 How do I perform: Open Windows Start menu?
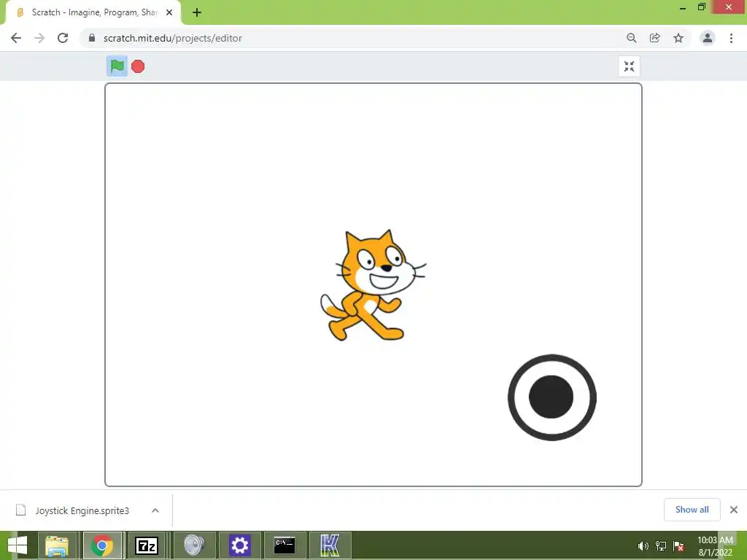click(18, 545)
